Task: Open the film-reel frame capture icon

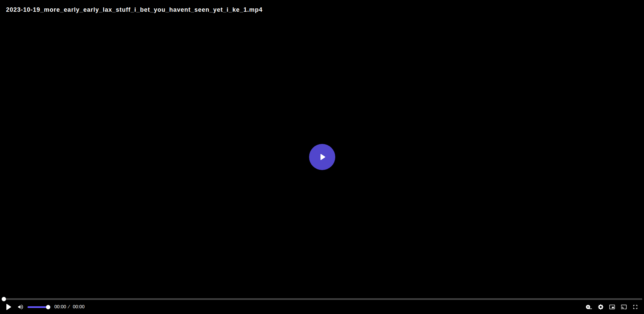Action: pyautogui.click(x=589, y=307)
